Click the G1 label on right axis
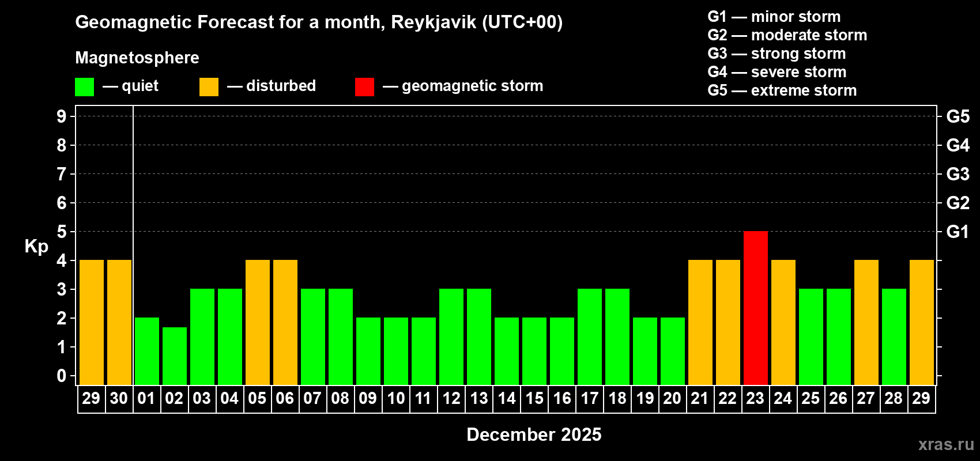The image size is (980, 461). click(958, 232)
